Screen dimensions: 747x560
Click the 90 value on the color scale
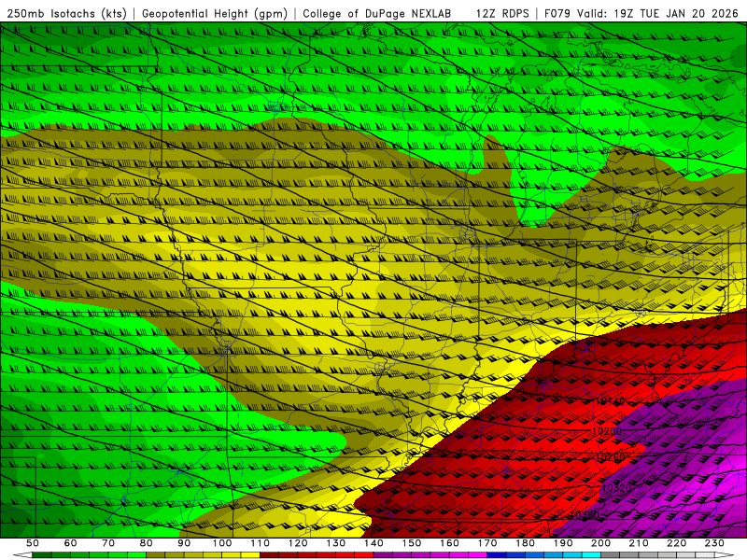click(184, 543)
